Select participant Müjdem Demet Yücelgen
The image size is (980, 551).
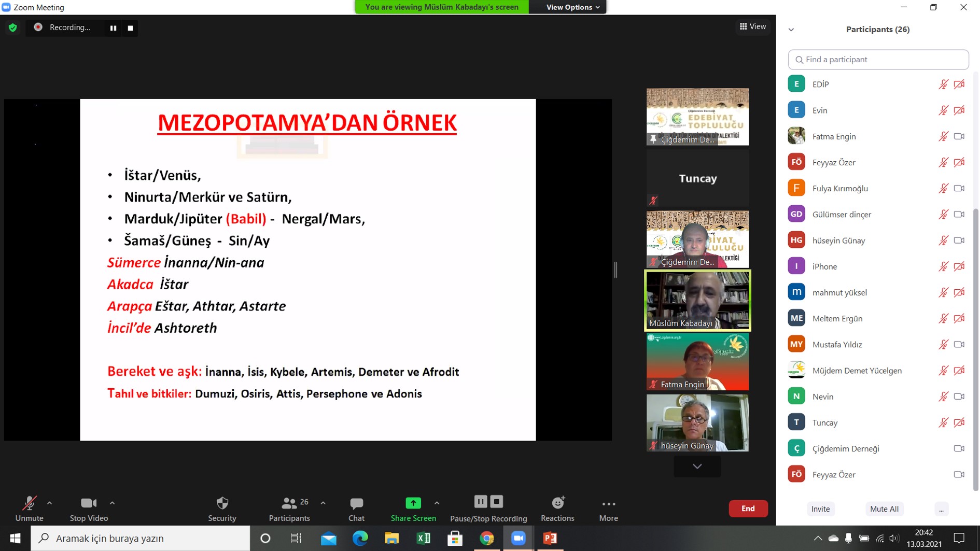click(x=877, y=371)
